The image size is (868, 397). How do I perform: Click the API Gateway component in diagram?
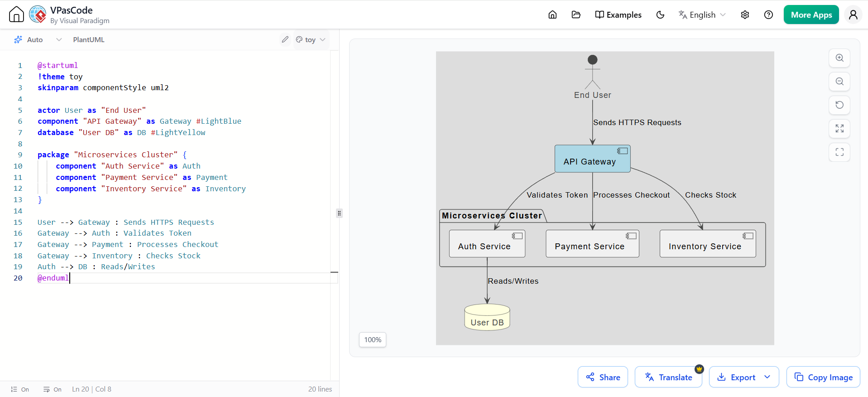[x=592, y=159]
